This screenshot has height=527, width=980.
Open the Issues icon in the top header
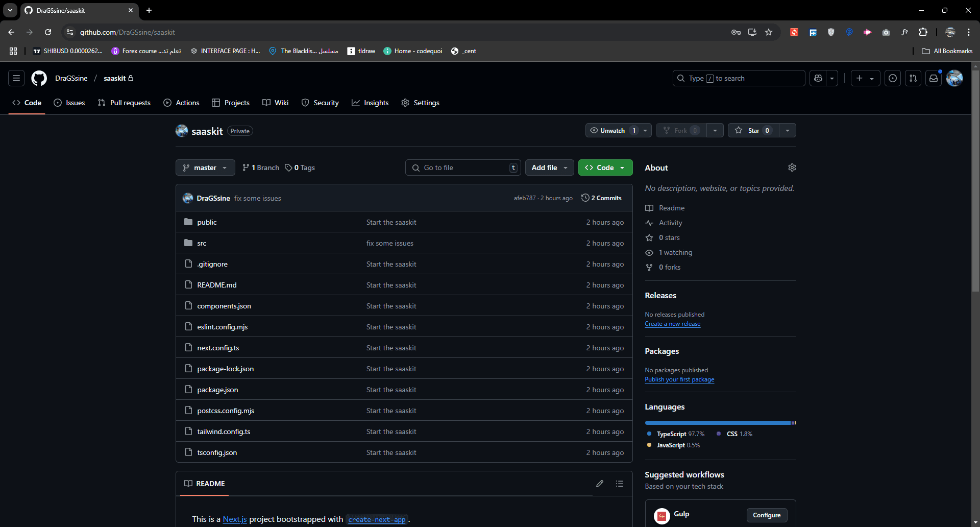893,78
